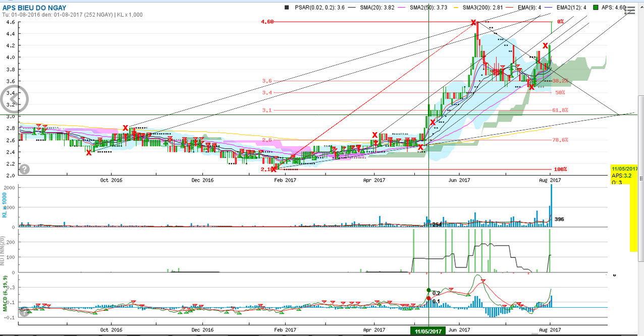Click the APS BIEU DO NGAY title
Screen dimensions: 644x336
coord(34,8)
